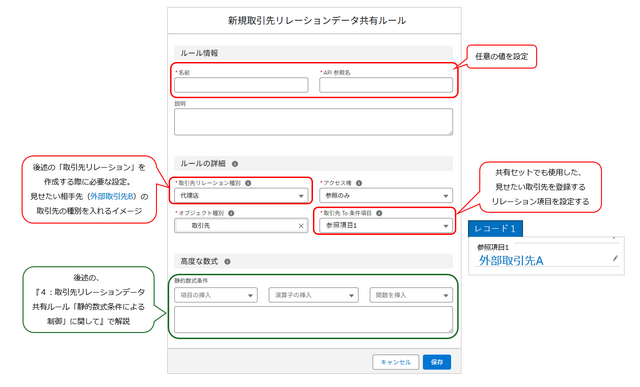640x387 pixels.
Task: Click the 高度な数式 section header text
Action: click(x=199, y=261)
